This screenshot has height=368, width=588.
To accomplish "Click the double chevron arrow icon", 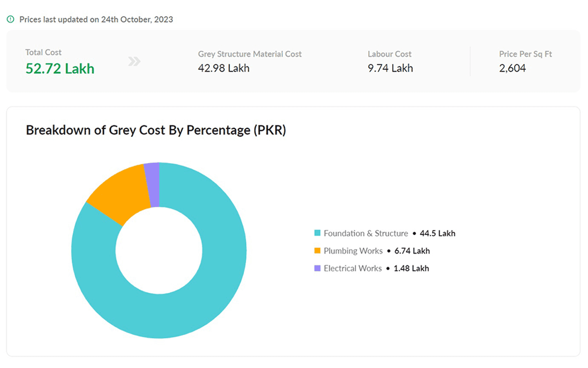I will [x=134, y=61].
